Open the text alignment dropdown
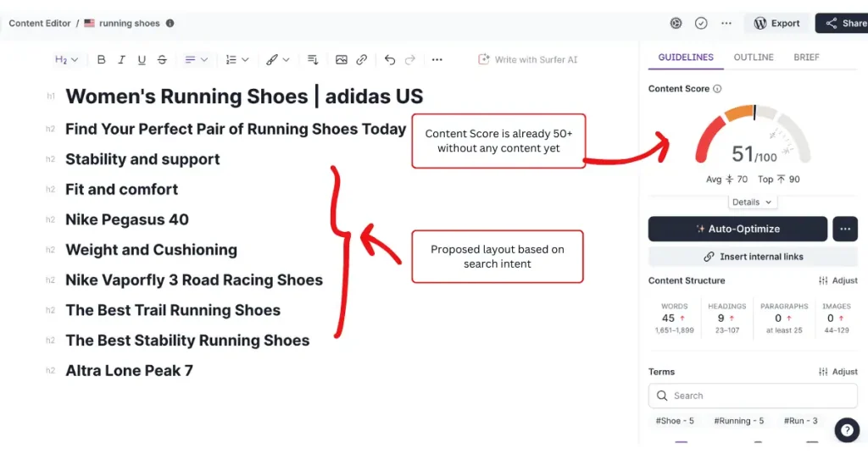 tap(196, 60)
